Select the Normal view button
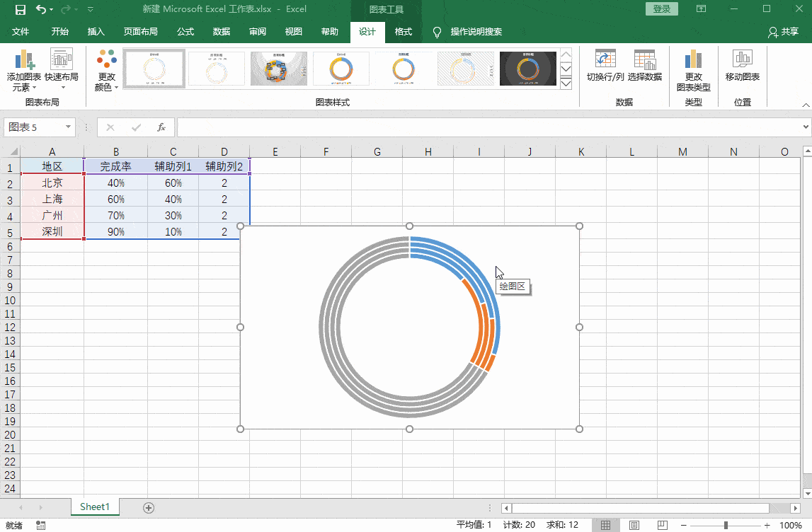The image size is (812, 532). click(605, 525)
